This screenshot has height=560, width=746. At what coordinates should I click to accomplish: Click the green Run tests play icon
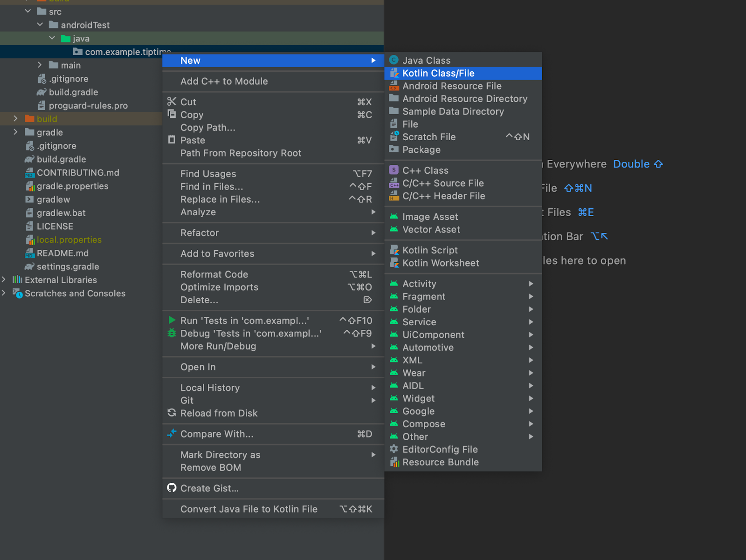(x=172, y=321)
